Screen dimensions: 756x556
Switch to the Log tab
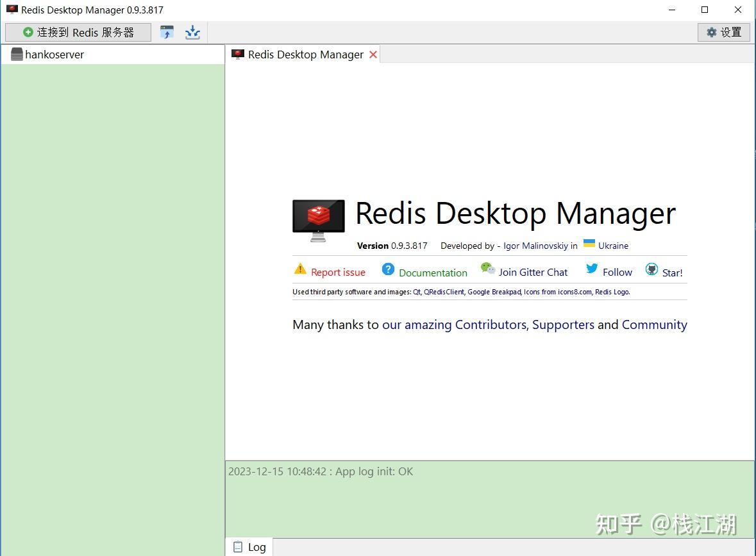[x=249, y=546]
